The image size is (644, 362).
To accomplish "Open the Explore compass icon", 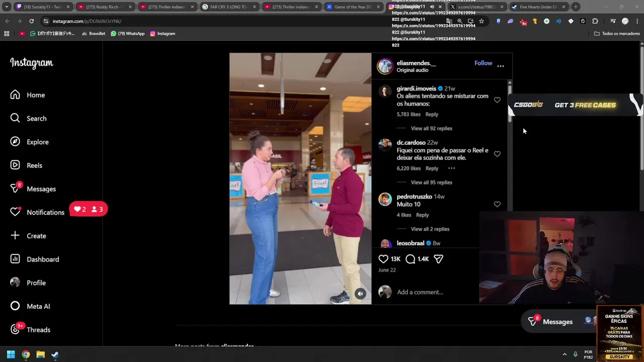I will pos(15,142).
